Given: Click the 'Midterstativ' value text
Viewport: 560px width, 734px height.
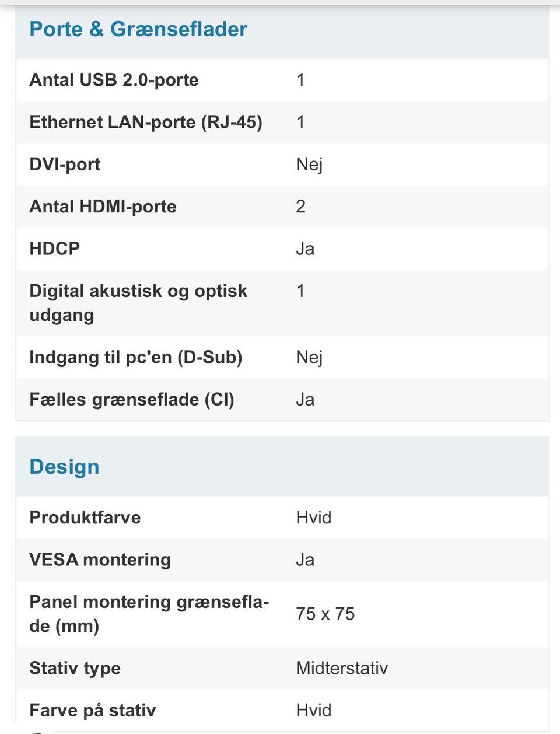Looking at the screenshot, I should tap(342, 668).
